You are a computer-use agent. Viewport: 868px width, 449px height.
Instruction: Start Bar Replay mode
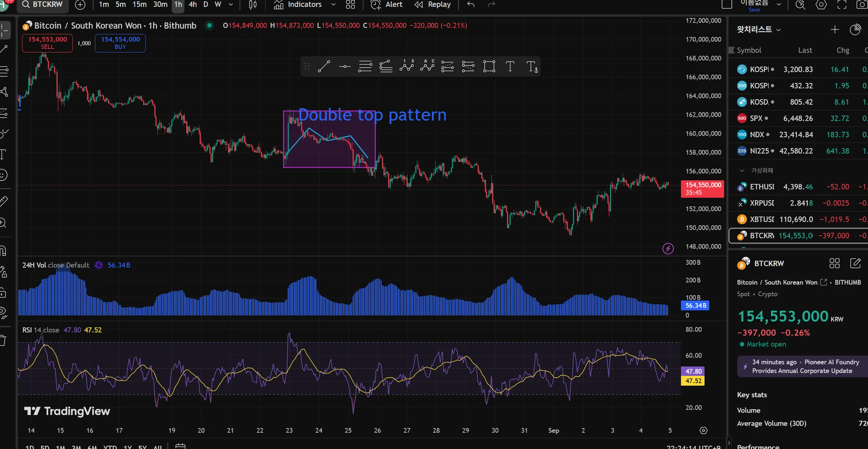coord(433,5)
